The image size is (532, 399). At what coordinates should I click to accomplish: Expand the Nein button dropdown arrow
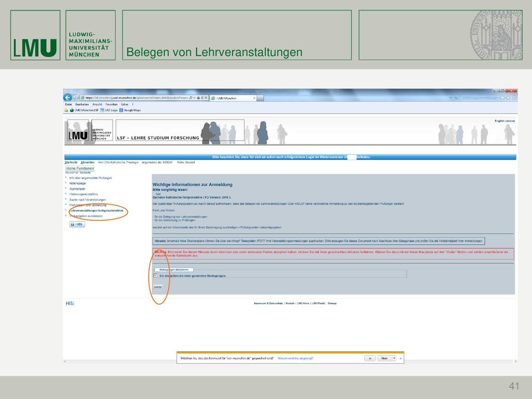click(394, 358)
